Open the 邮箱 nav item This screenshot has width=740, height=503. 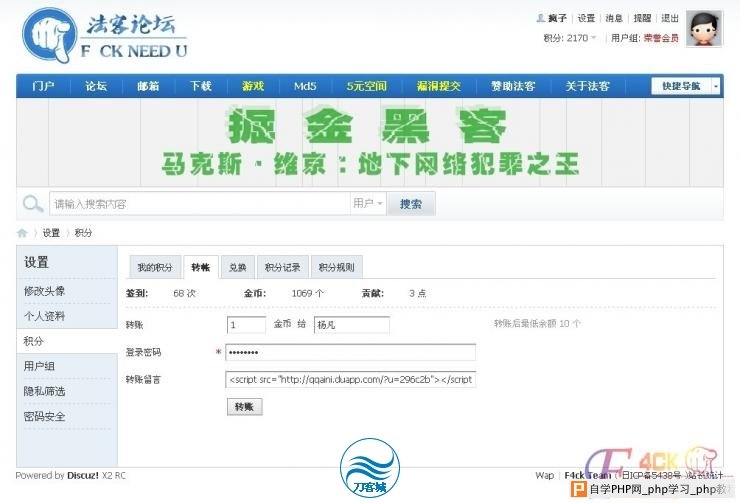148,86
